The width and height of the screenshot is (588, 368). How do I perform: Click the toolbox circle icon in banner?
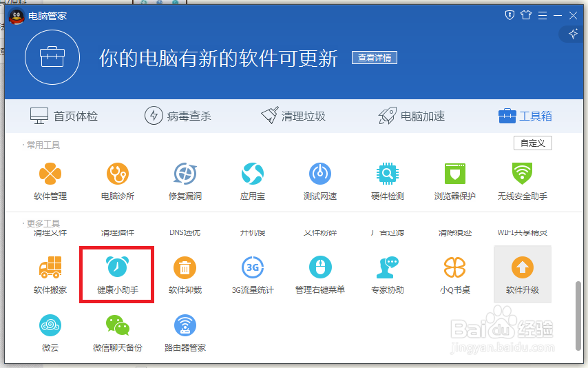(52, 57)
